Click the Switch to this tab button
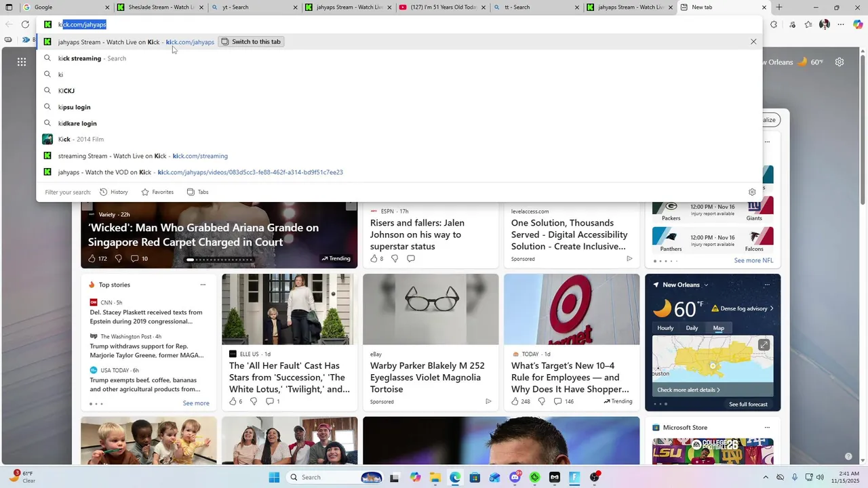The height and width of the screenshot is (488, 868). 251,41
